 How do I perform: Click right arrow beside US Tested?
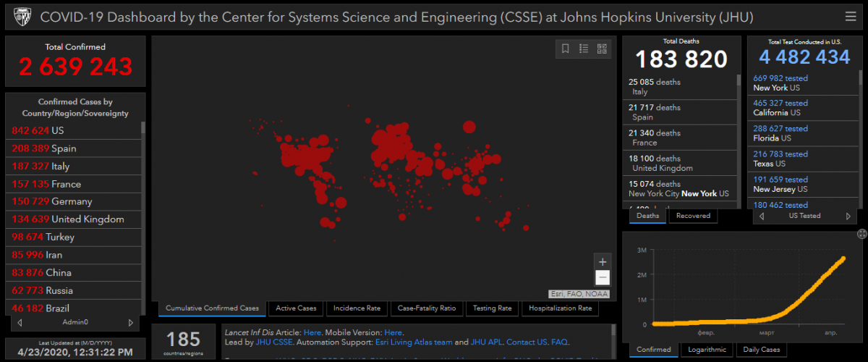coord(848,216)
